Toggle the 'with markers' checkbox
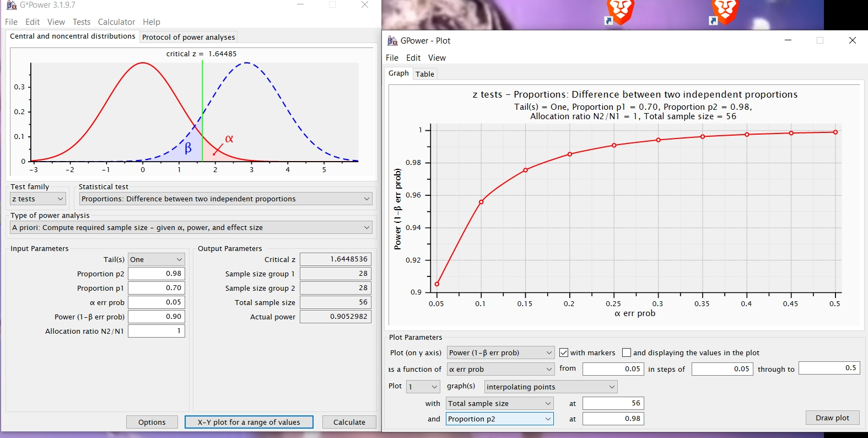The height and width of the screenshot is (438, 868). 564,352
